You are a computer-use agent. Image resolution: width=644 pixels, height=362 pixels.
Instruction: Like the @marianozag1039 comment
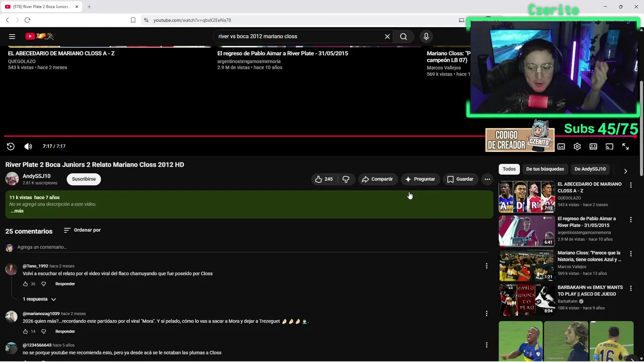pos(25,332)
